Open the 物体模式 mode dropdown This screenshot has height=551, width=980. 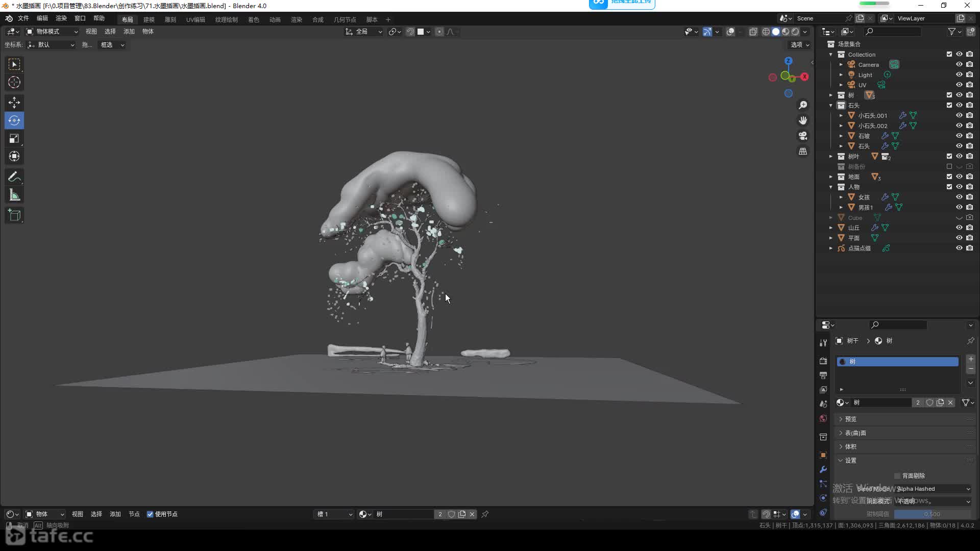click(52, 32)
